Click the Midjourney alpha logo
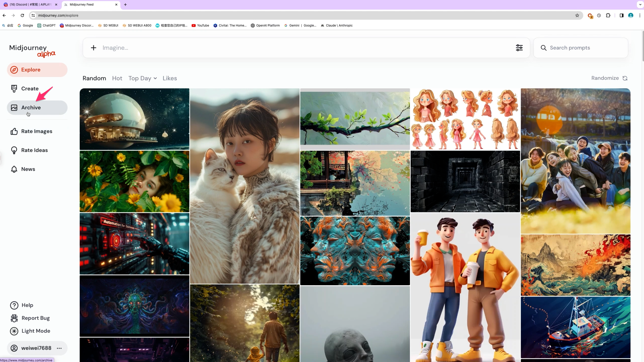The width and height of the screenshot is (644, 362). 32,51
